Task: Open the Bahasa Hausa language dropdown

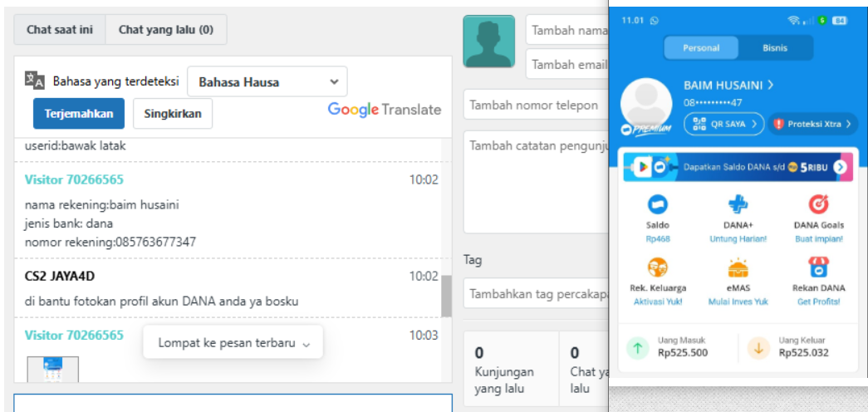Action: pos(267,82)
